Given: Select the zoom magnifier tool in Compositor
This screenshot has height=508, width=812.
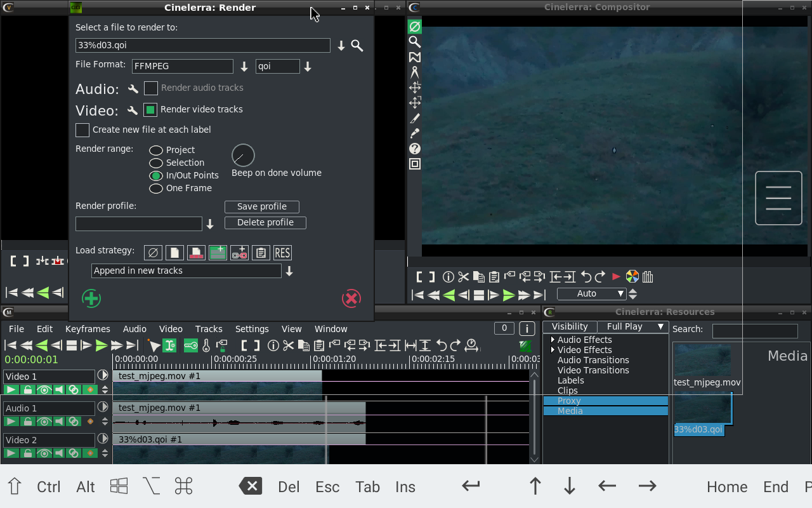Looking at the screenshot, I should [x=415, y=42].
